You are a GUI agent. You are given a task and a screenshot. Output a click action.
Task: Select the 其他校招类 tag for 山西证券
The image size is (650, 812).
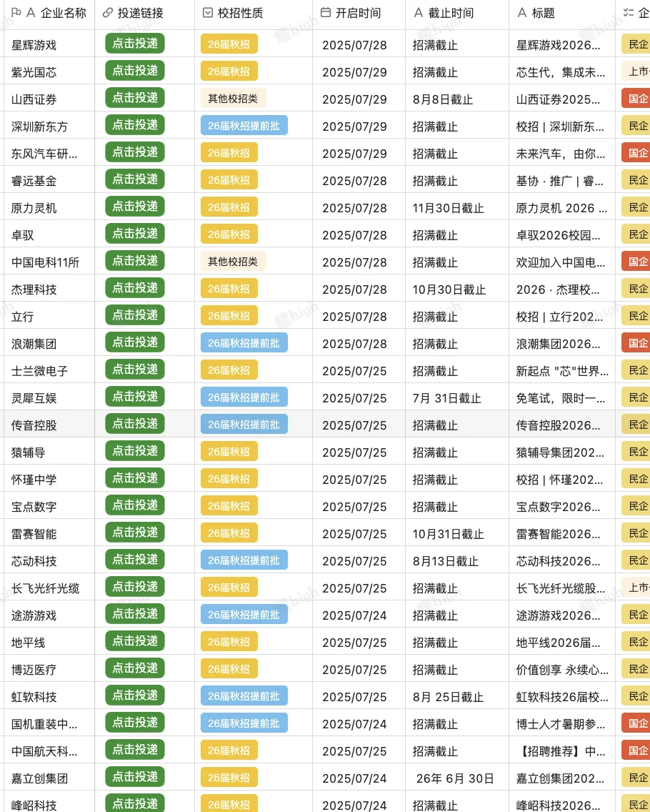pyautogui.click(x=233, y=99)
